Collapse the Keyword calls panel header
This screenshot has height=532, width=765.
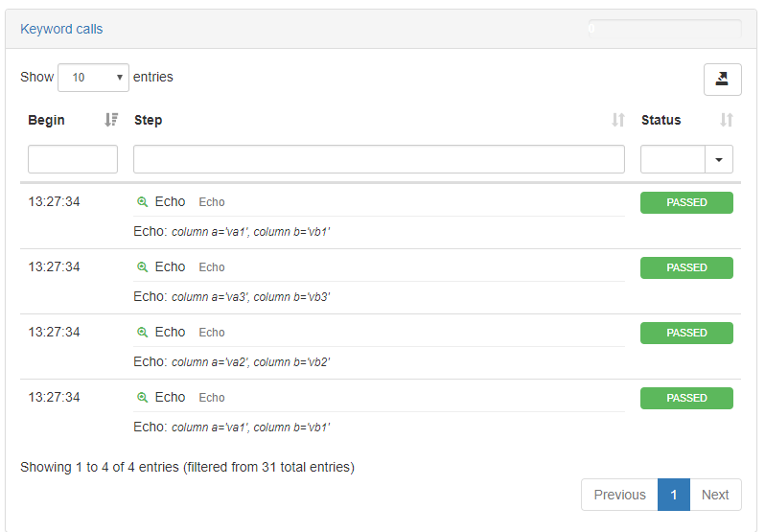pos(61,30)
